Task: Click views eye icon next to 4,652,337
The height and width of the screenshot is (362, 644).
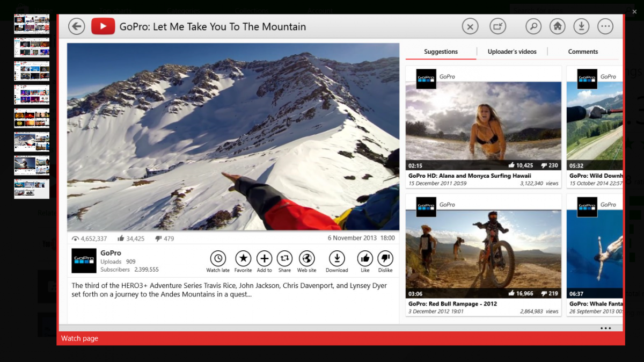Action: point(75,238)
